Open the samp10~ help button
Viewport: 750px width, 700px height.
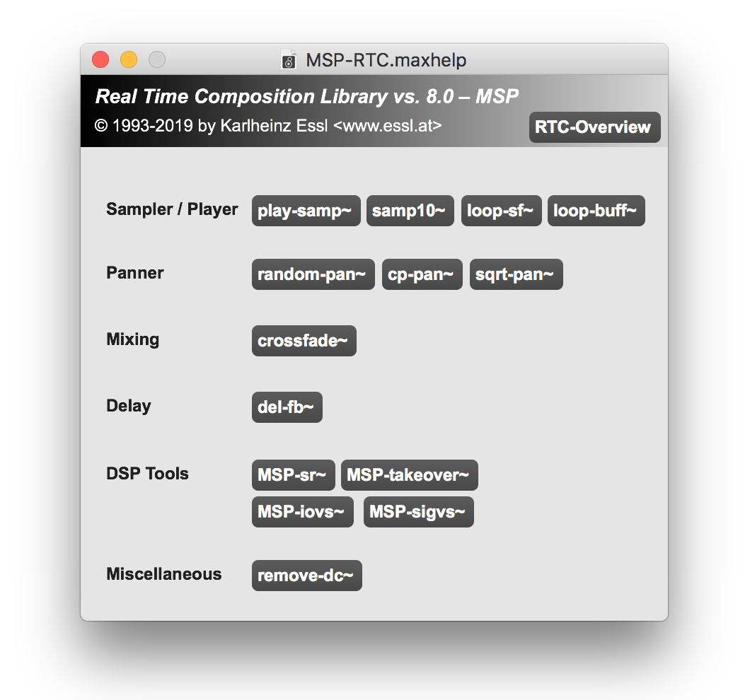[x=410, y=211]
